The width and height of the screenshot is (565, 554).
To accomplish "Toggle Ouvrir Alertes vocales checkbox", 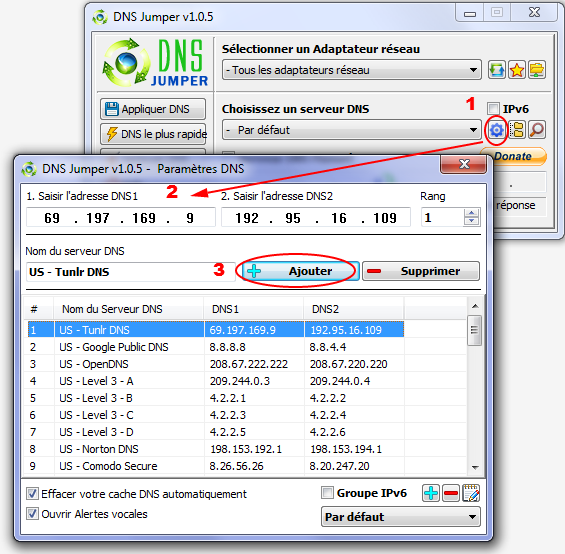I will pyautogui.click(x=32, y=514).
